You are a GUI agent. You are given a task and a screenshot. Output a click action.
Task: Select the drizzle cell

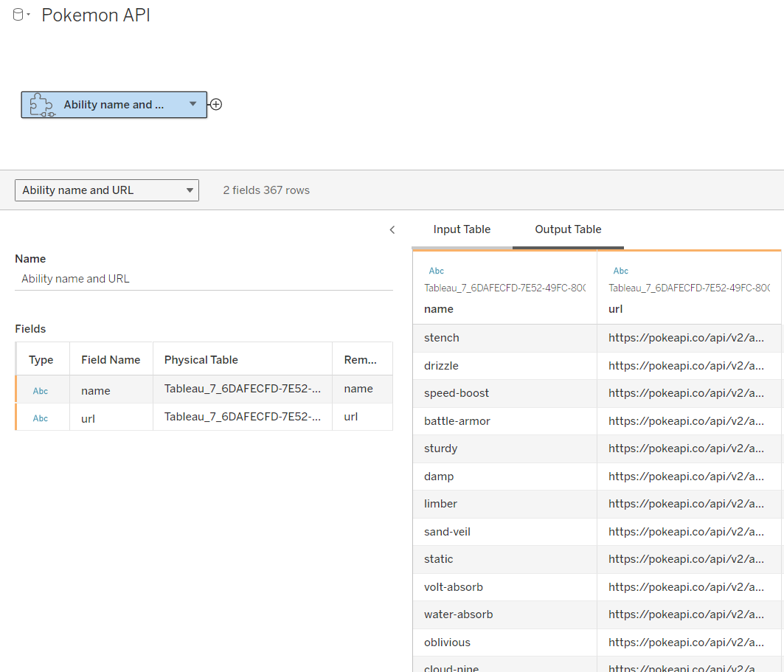[x=505, y=366]
